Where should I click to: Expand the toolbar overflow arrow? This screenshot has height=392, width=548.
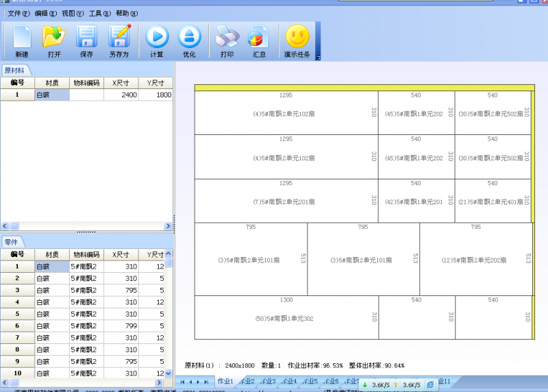pos(318,58)
